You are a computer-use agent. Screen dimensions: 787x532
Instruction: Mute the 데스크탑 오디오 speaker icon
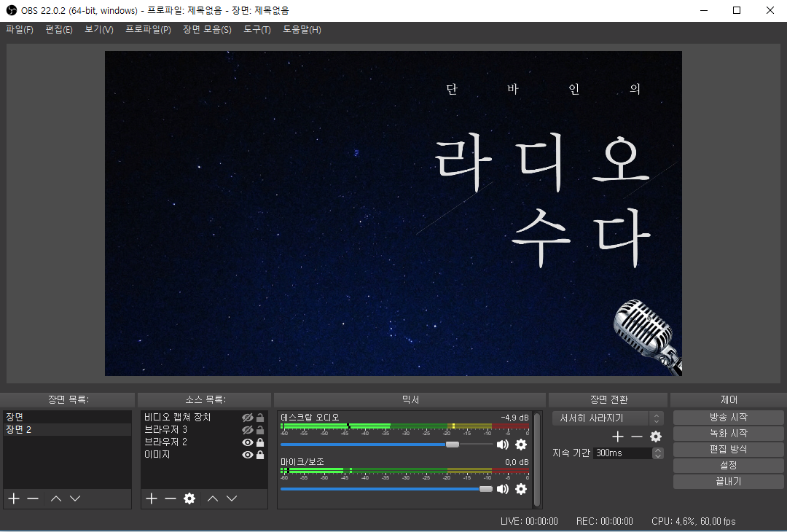pyautogui.click(x=502, y=445)
